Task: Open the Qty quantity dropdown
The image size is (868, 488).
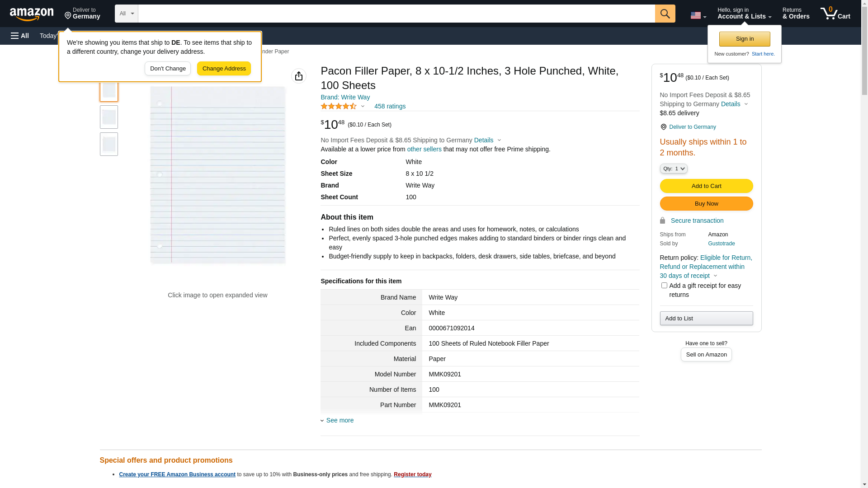Action: pyautogui.click(x=673, y=169)
